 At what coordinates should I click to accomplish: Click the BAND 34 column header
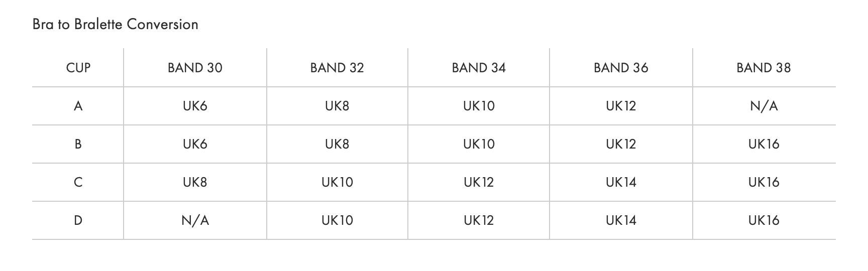479,68
